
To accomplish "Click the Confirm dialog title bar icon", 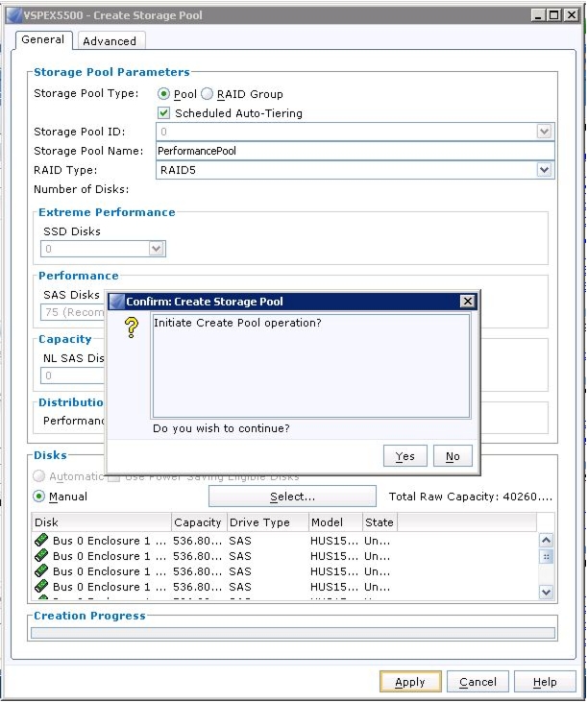I will [116, 302].
